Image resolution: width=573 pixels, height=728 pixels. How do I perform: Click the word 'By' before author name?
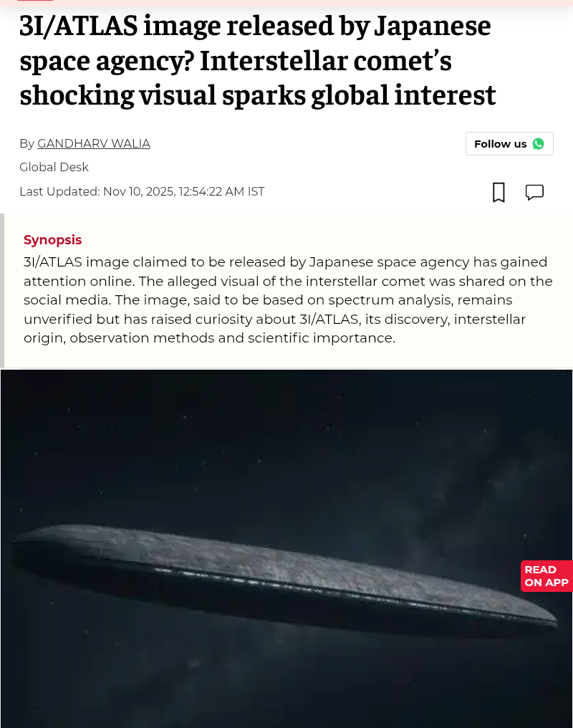[x=27, y=144]
